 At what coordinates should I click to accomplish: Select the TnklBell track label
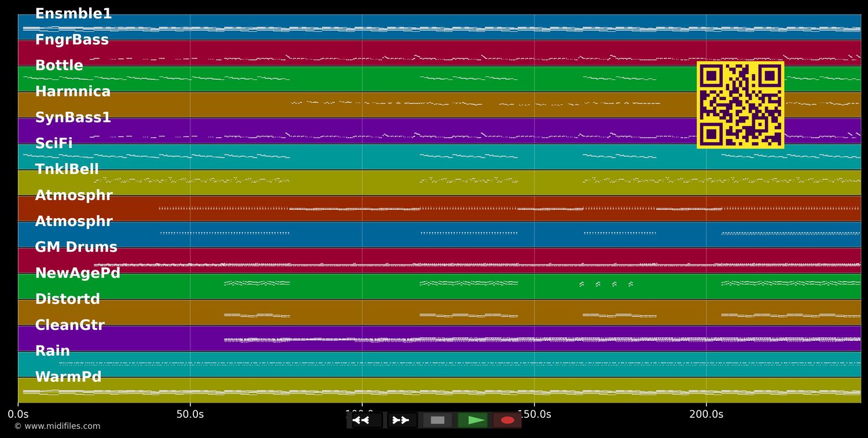tap(67, 168)
